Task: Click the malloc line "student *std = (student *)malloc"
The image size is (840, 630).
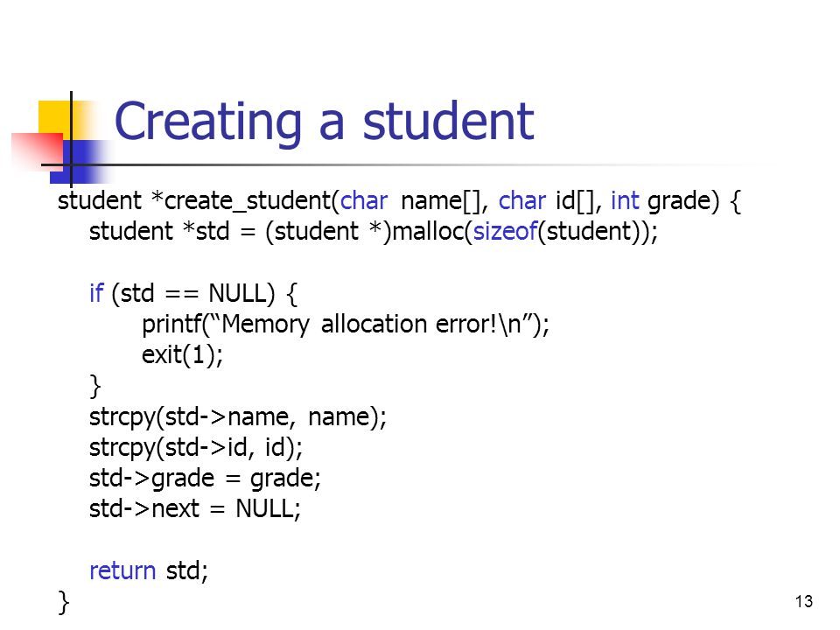Action: [374, 232]
